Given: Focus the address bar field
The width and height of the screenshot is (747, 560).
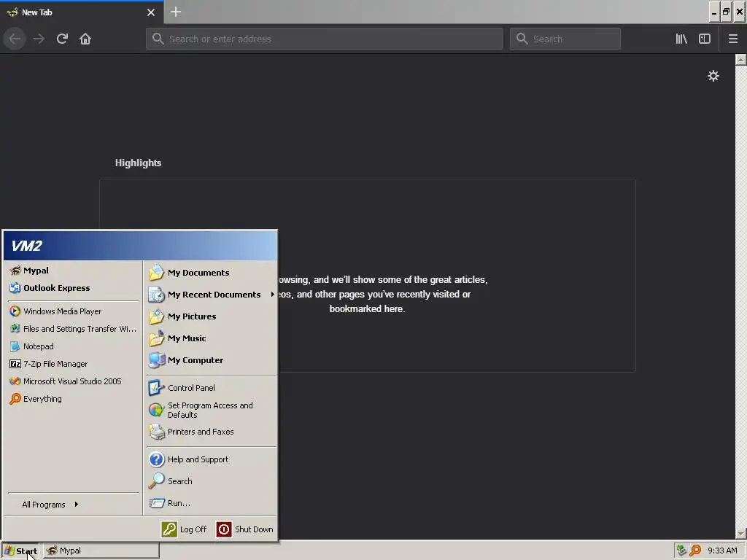Looking at the screenshot, I should pos(324,39).
